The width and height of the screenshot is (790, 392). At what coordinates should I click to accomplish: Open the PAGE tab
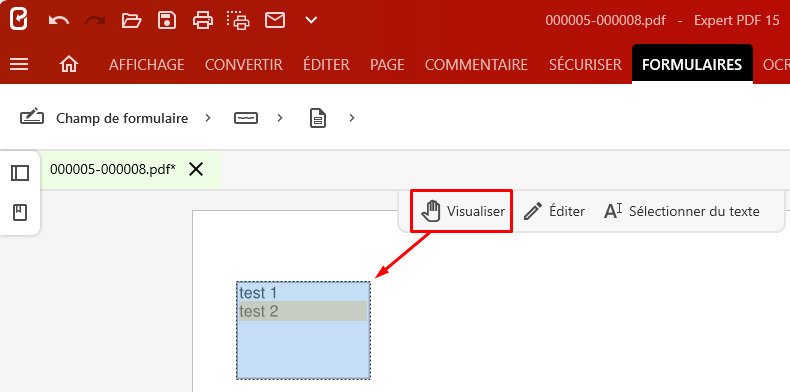[x=387, y=65]
